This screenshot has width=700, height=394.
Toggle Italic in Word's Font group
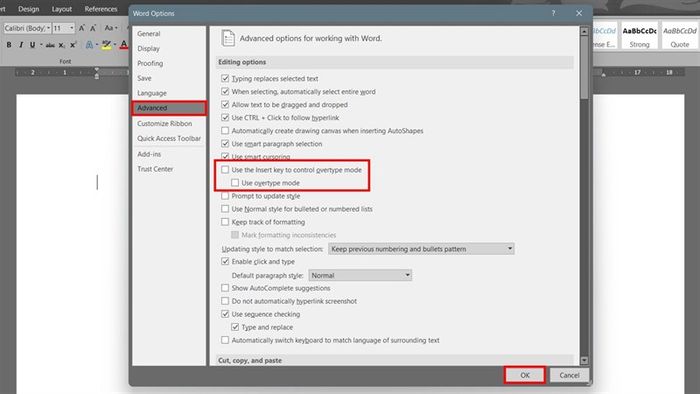tap(21, 45)
